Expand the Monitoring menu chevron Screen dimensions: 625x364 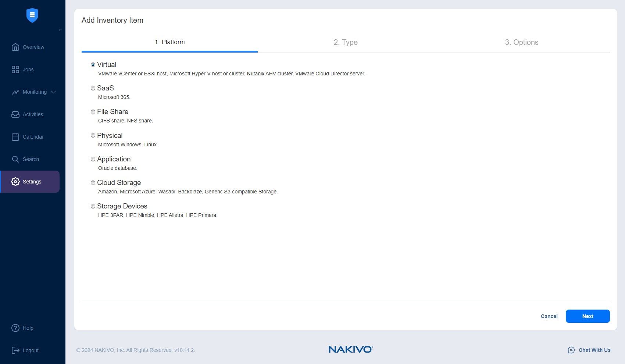click(x=54, y=92)
